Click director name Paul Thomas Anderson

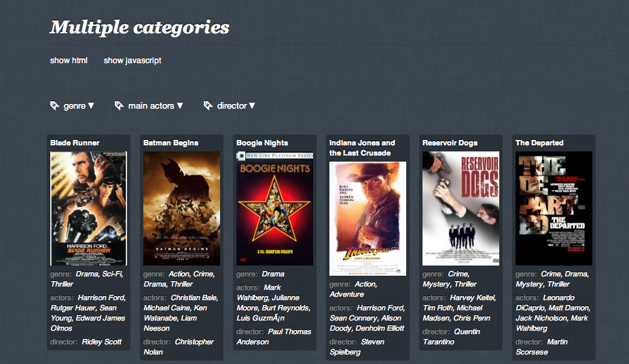(274, 337)
